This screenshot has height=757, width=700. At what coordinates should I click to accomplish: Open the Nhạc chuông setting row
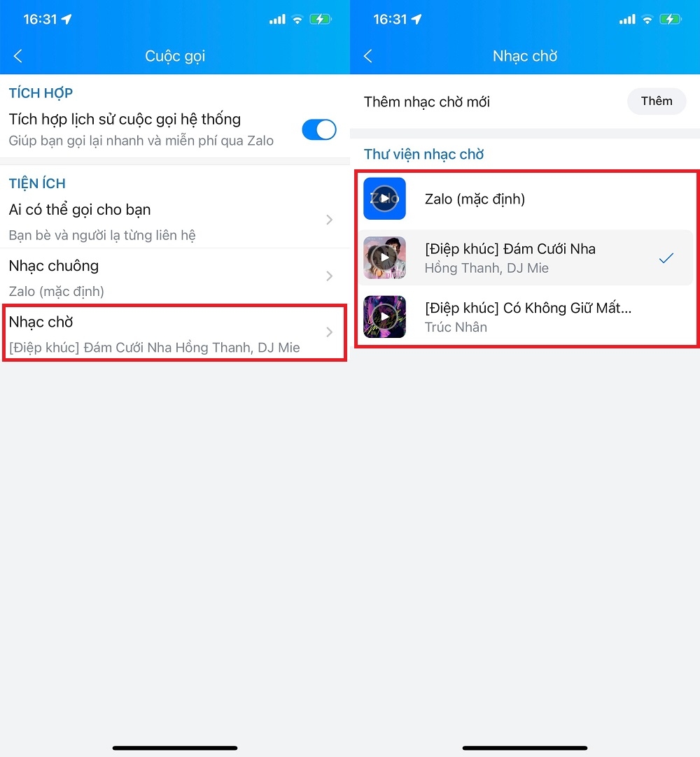175,276
